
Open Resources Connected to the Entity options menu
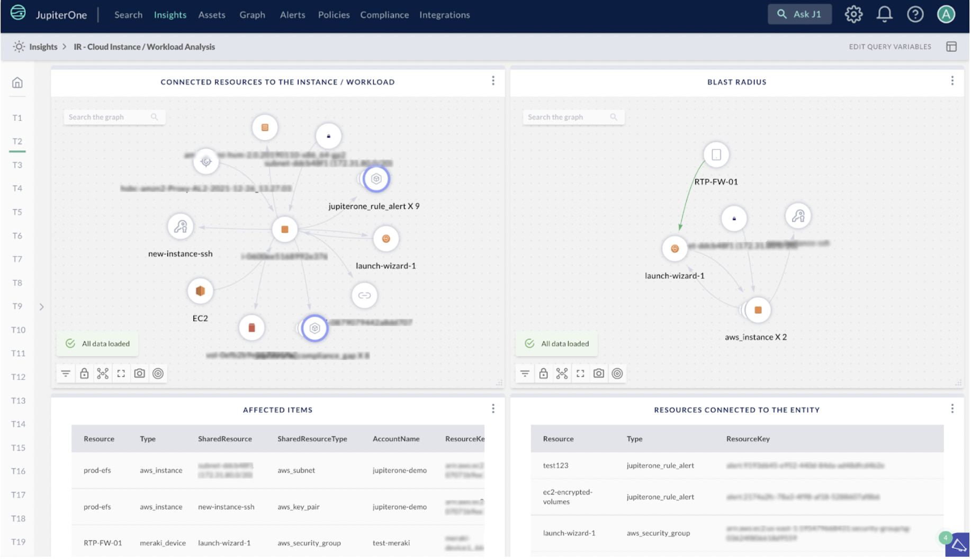point(953,409)
